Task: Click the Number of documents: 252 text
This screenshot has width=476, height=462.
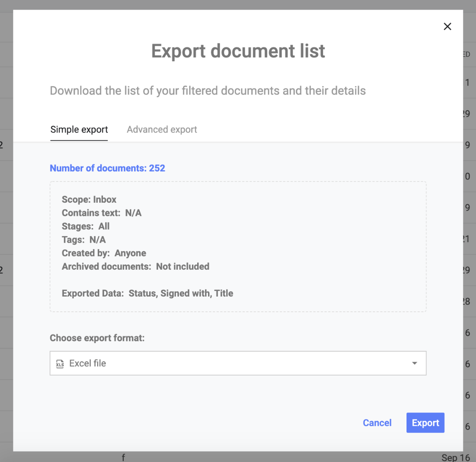Action: [107, 168]
